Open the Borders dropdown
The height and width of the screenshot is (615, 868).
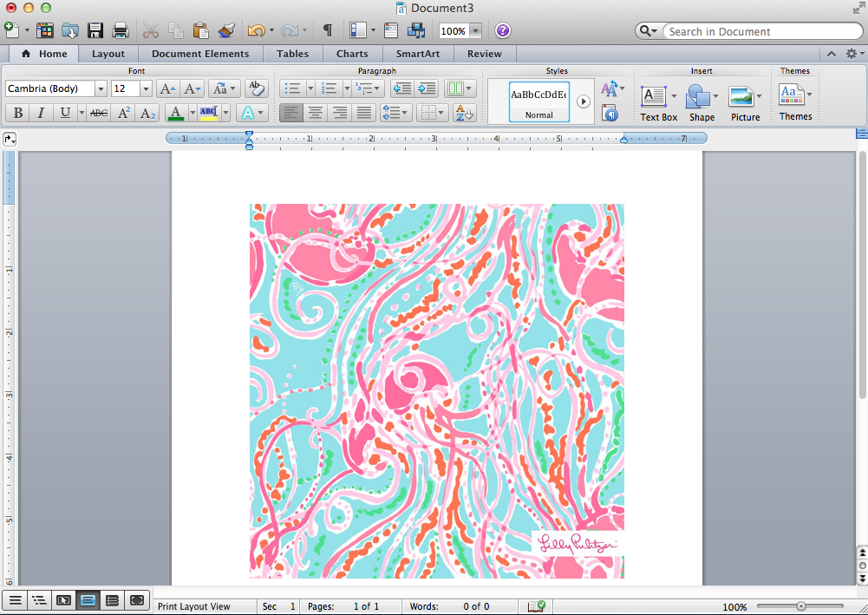[x=431, y=113]
